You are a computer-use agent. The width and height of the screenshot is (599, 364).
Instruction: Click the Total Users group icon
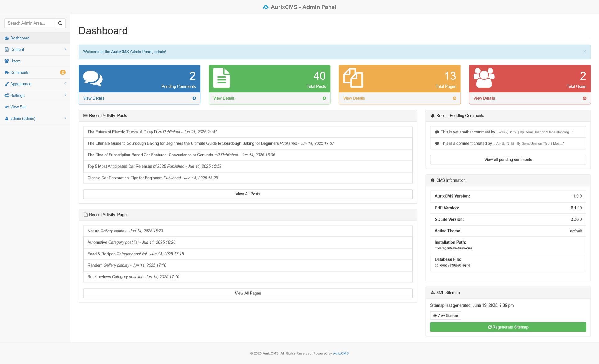483,78
